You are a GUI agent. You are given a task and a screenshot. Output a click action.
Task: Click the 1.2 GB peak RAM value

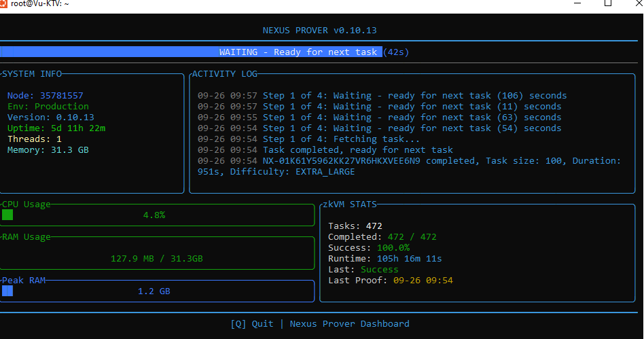154,291
